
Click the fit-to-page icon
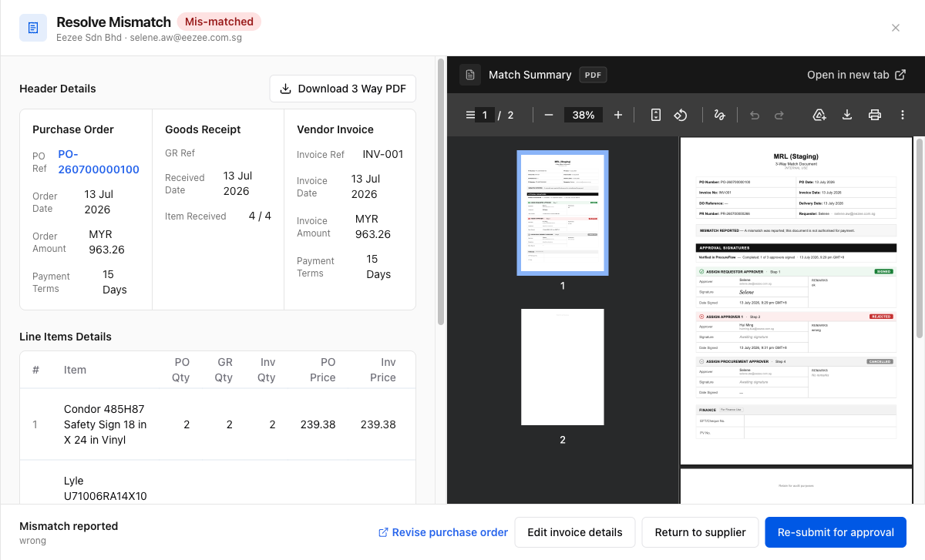[x=656, y=115]
